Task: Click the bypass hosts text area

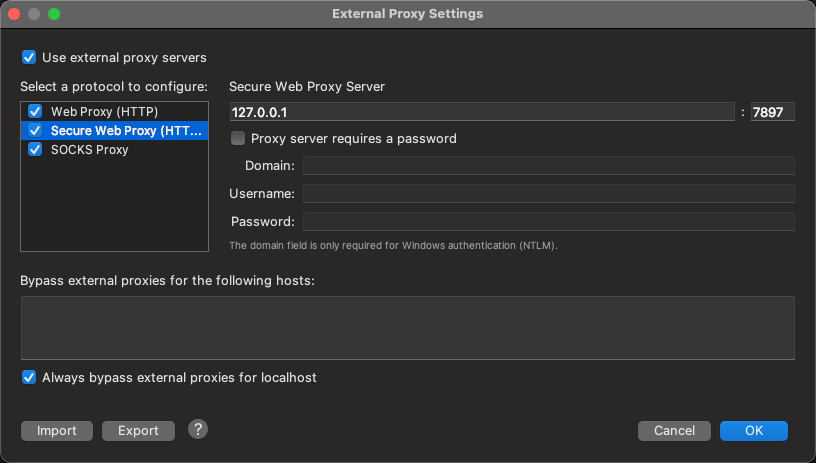Action: pos(407,328)
